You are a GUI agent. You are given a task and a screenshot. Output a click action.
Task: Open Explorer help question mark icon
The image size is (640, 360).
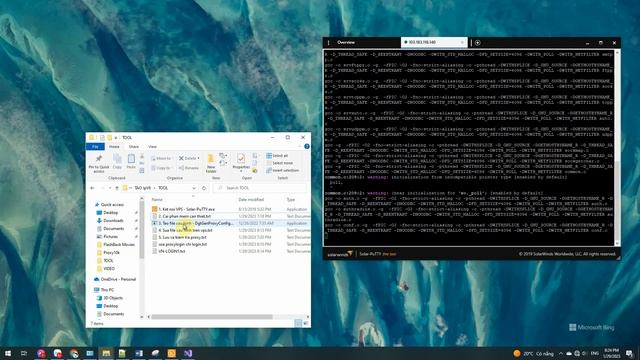pyautogui.click(x=307, y=147)
